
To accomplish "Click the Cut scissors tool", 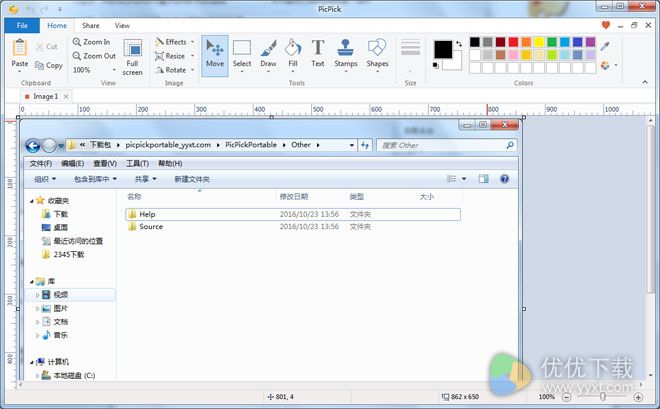I will click(46, 47).
